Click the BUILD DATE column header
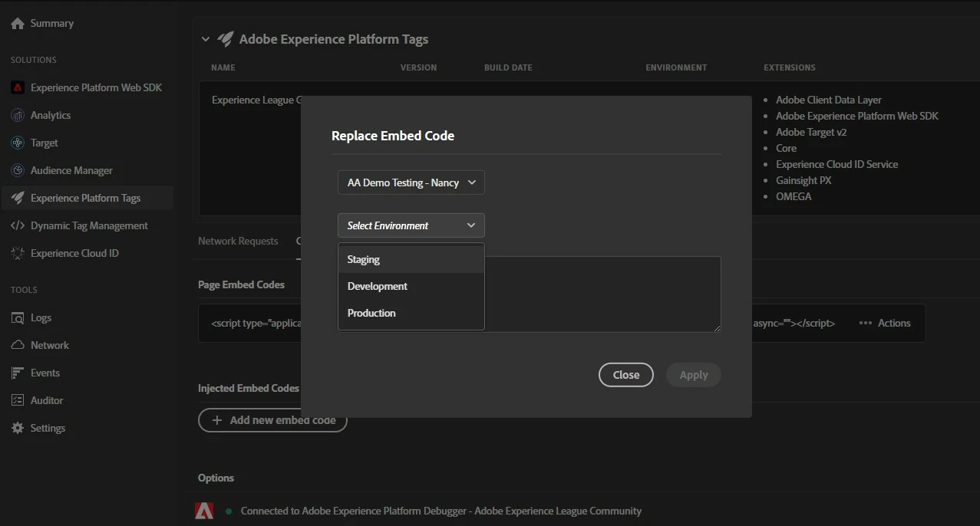 click(x=508, y=67)
